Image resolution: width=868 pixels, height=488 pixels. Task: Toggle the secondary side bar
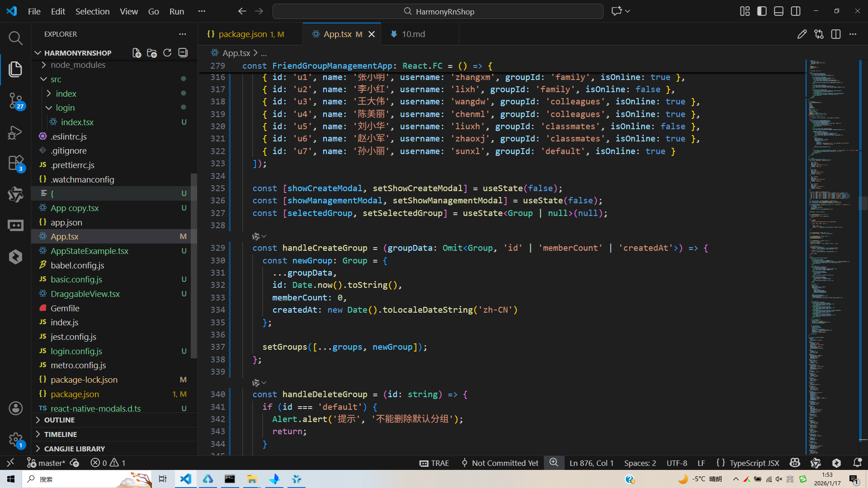[796, 11]
